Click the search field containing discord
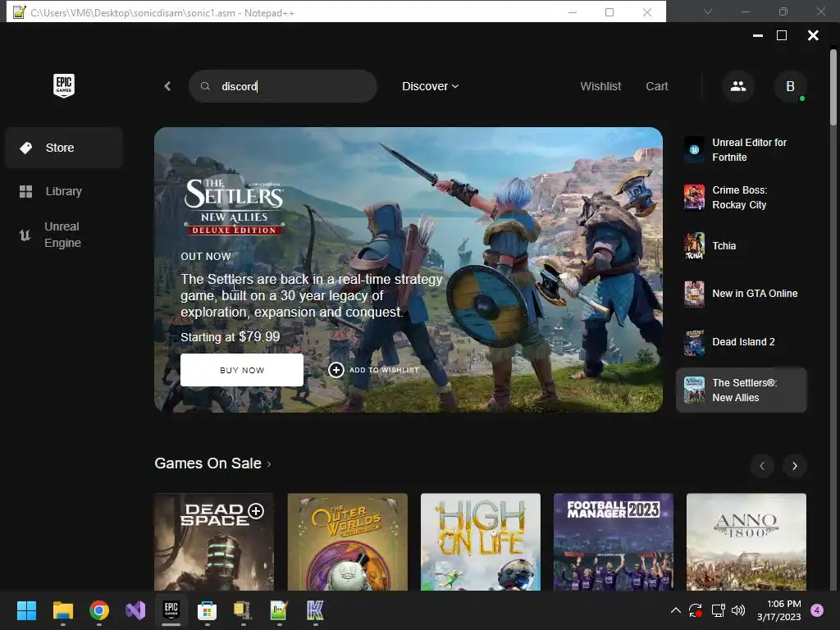Screen dimensions: 840x630 [x=283, y=86]
